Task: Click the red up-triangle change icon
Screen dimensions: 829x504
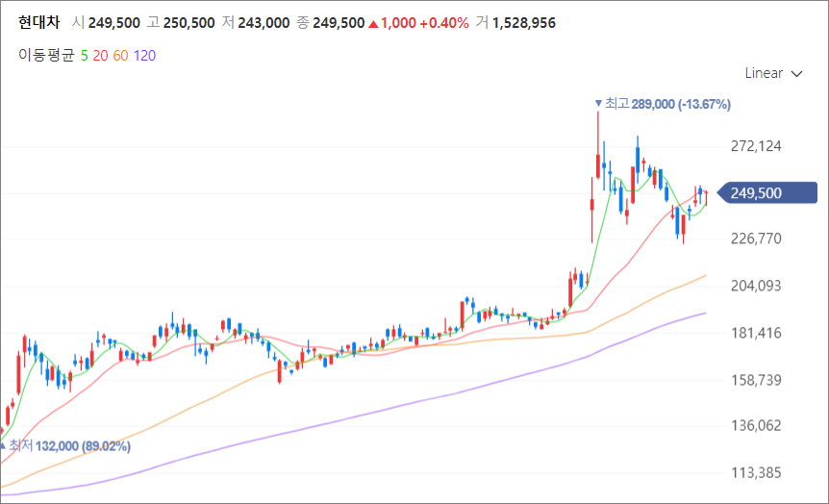Action: tap(373, 23)
